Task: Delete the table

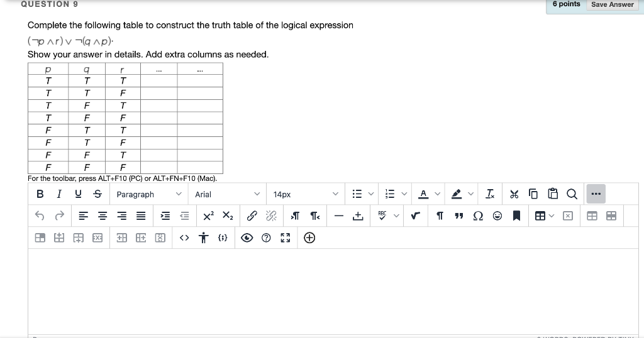Action: [x=568, y=215]
